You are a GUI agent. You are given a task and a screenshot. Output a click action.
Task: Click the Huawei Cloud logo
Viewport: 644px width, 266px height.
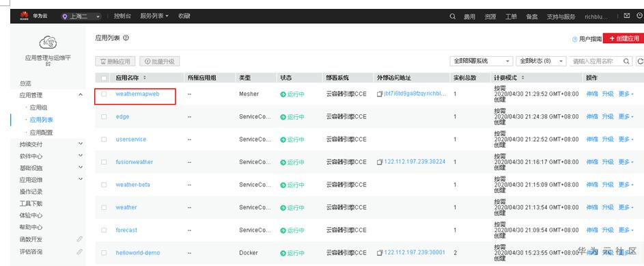pyautogui.click(x=33, y=16)
